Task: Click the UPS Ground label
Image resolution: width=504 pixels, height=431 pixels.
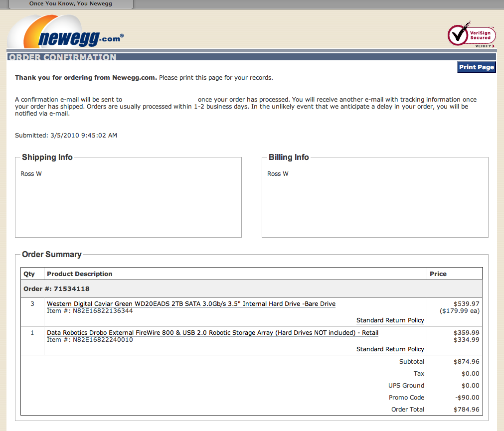Action: 406,385
